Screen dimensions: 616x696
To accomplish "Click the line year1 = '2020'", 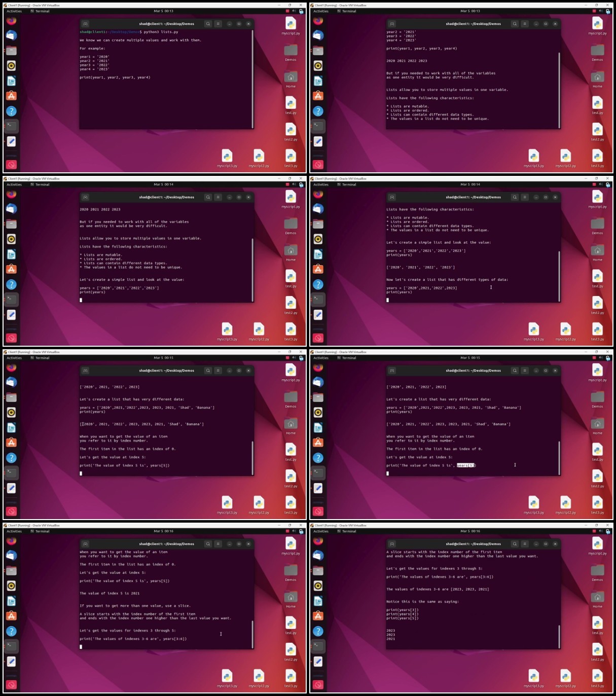I will click(x=94, y=57).
